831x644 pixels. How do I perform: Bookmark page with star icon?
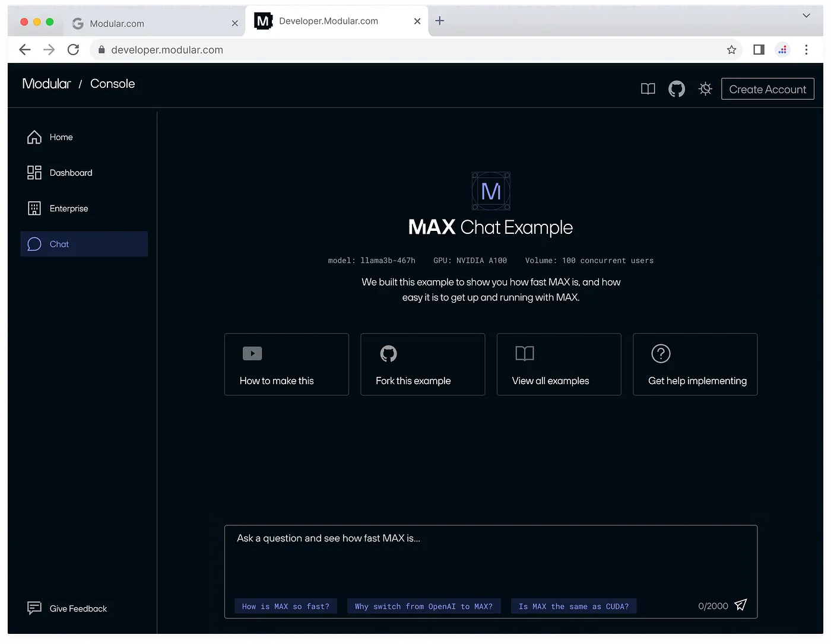click(x=731, y=50)
